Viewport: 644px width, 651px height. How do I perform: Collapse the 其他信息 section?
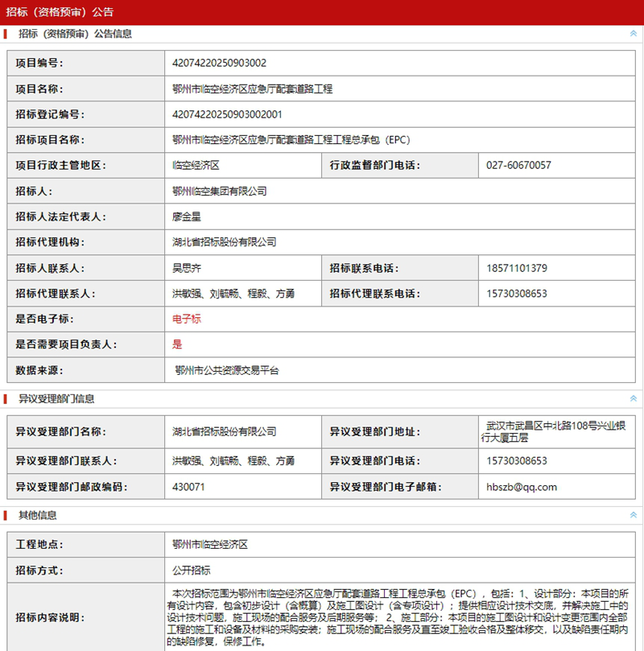pyautogui.click(x=633, y=515)
